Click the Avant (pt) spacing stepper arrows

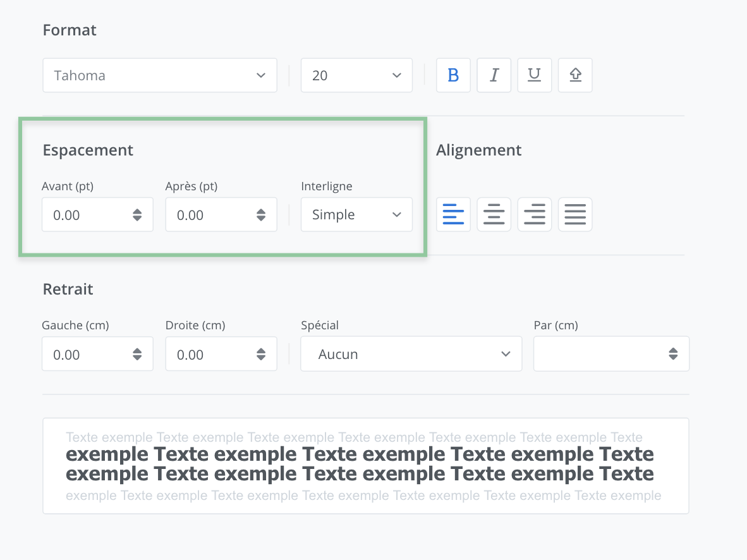tap(137, 215)
